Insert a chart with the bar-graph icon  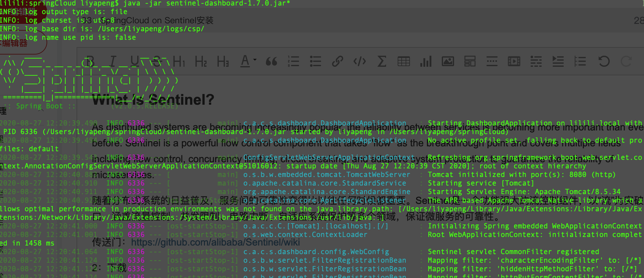coord(426,61)
